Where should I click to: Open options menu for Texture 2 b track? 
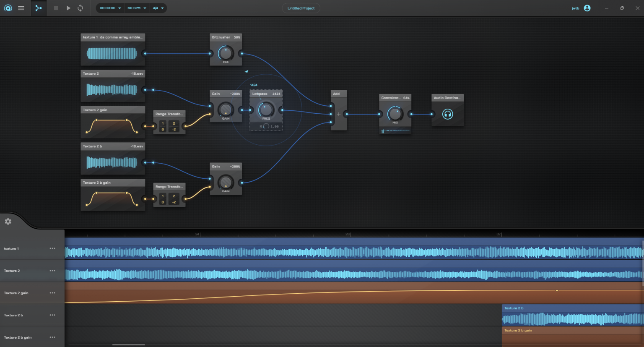tap(52, 315)
